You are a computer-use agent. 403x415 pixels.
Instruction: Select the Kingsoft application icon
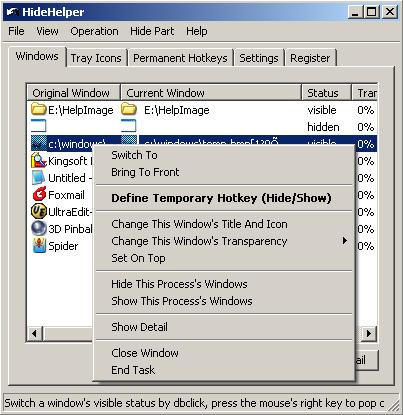click(39, 161)
